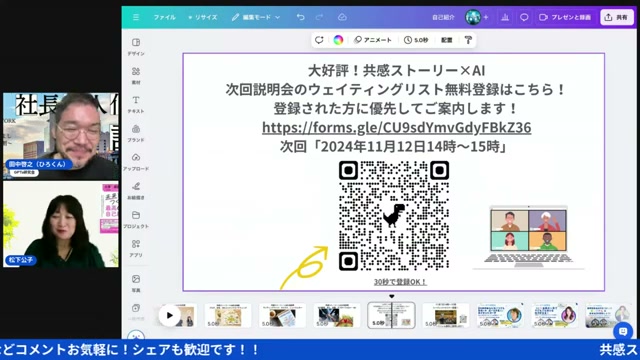
Task: Click the redo arrow icon
Action: [x=320, y=17]
